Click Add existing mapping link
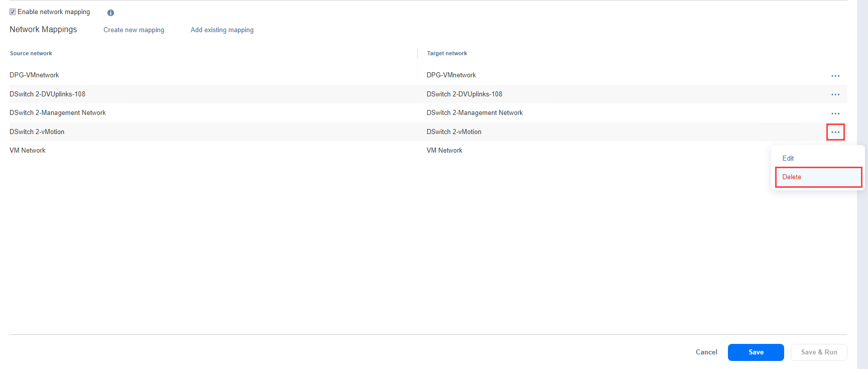The width and height of the screenshot is (868, 369). [x=222, y=30]
